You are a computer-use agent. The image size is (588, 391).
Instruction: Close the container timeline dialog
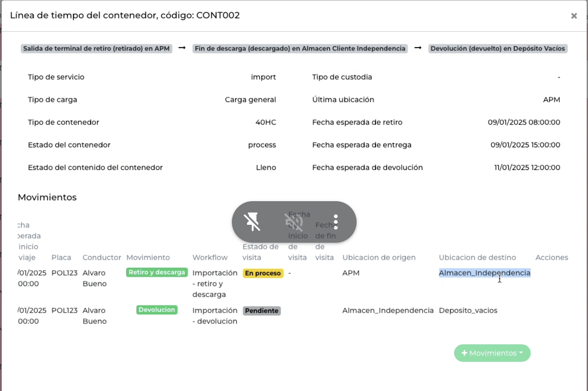coord(574,16)
